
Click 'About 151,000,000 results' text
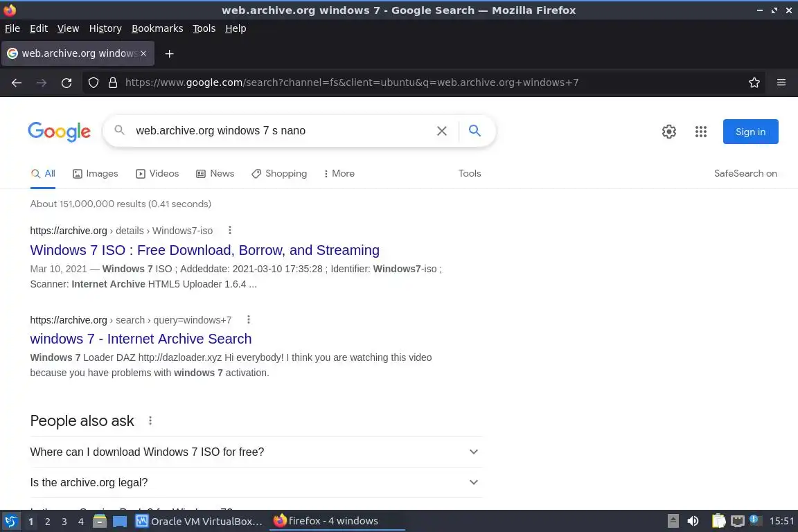(x=121, y=204)
